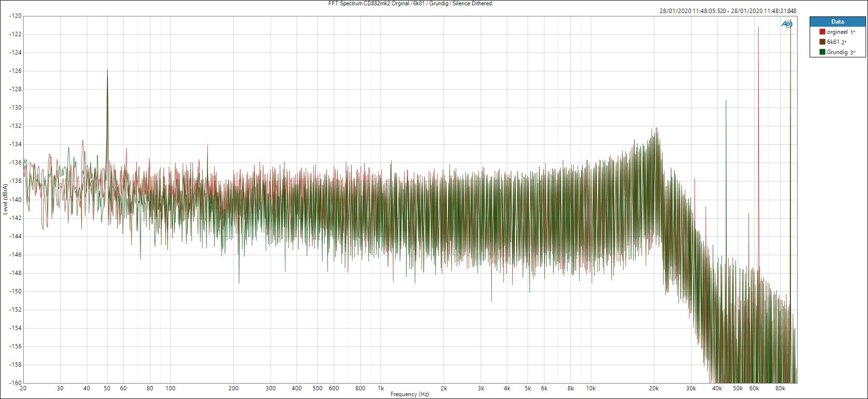Click the measurement timestamp above the graph
The width and height of the screenshot is (868, 399).
728,11
